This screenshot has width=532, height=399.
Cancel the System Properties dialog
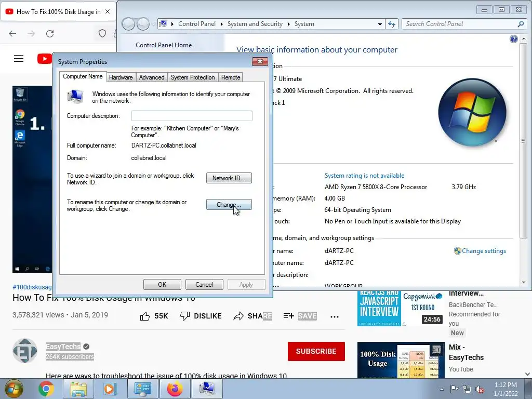pos(204,285)
